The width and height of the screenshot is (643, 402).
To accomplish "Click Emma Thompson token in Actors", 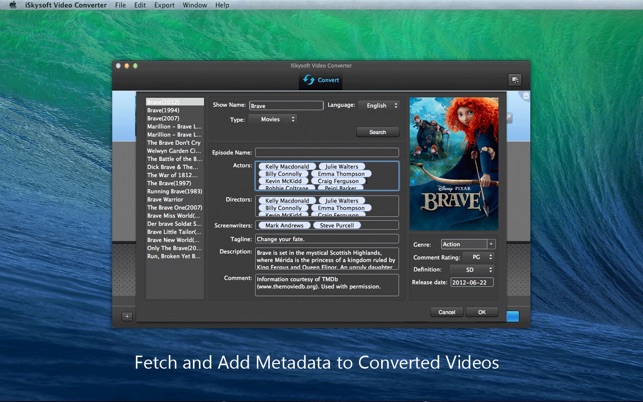I will click(341, 174).
